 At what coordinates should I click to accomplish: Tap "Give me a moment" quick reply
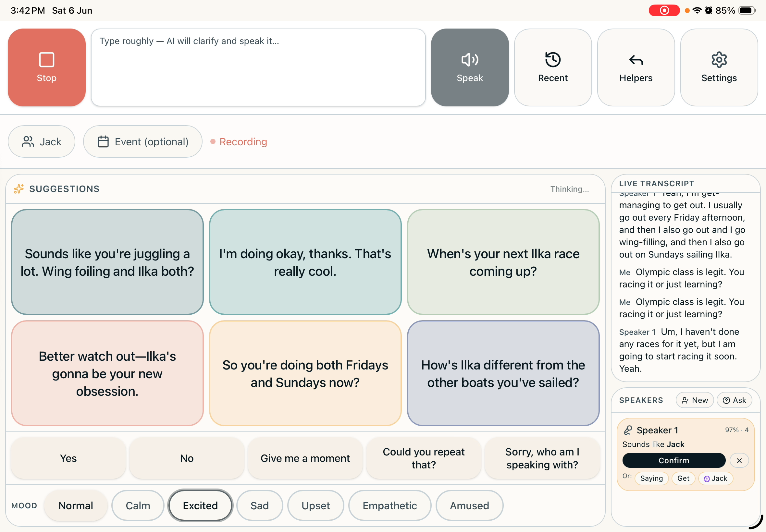coord(305,458)
